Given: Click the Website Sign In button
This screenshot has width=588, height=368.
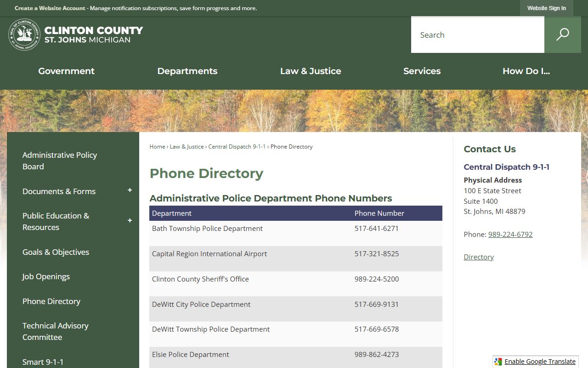Looking at the screenshot, I should 547,8.
